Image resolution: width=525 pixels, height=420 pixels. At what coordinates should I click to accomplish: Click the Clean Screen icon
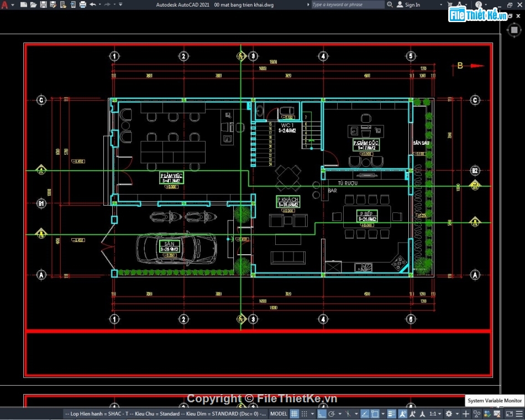click(509, 414)
